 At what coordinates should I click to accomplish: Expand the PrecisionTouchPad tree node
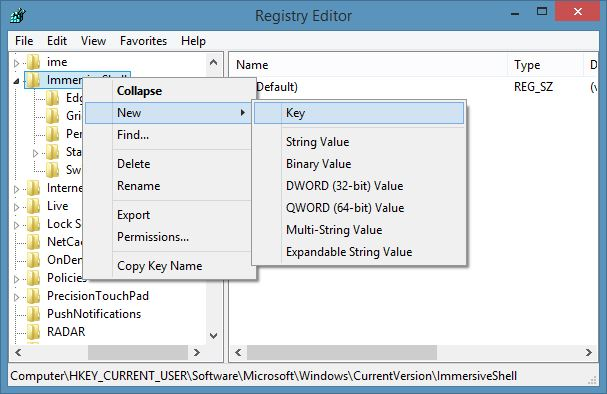16,297
